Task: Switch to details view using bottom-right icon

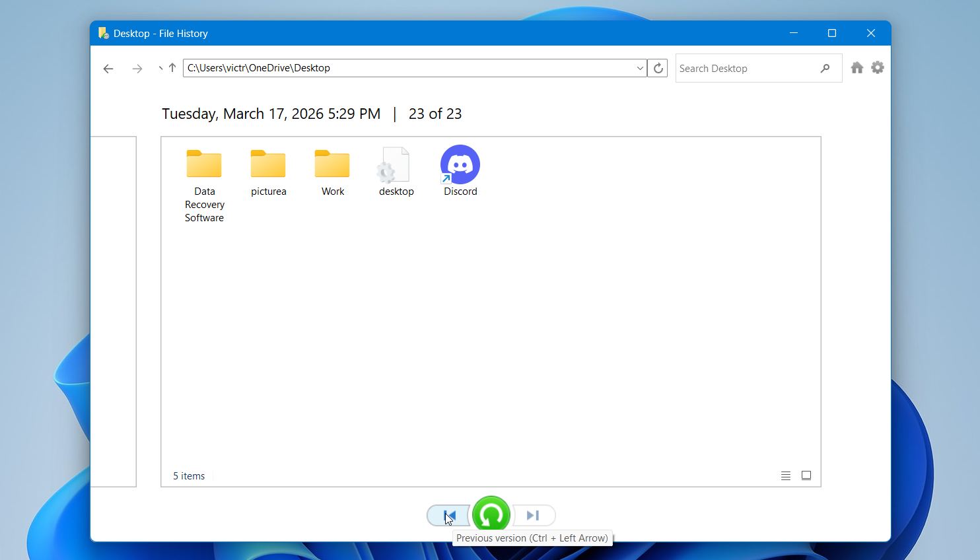Action: (785, 475)
